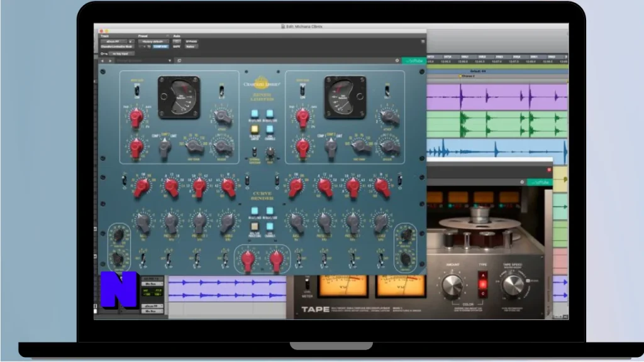Click the Softube logo on Tape plugin
The image size is (644, 362).
point(540,182)
